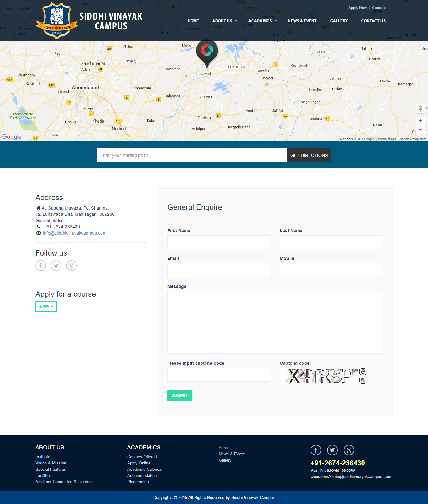Viewport: 428px width, 504px height.
Task: Open the GALLERY menu item
Action: pyautogui.click(x=339, y=21)
